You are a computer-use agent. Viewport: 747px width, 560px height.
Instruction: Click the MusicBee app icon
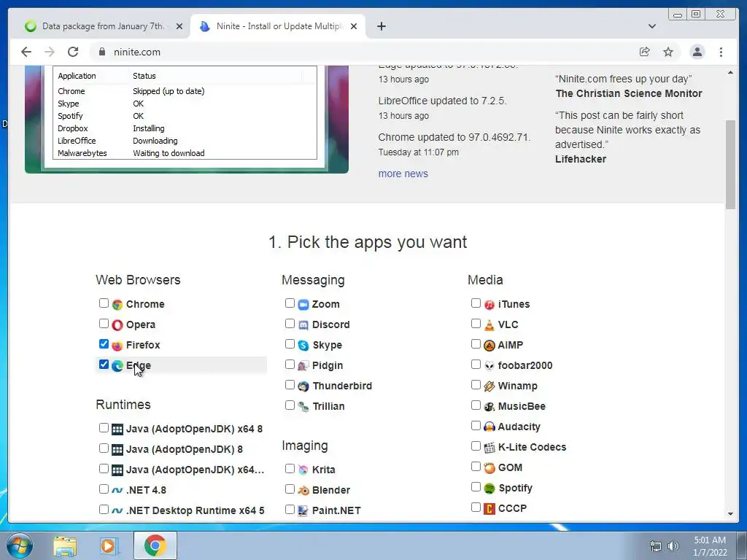(489, 407)
